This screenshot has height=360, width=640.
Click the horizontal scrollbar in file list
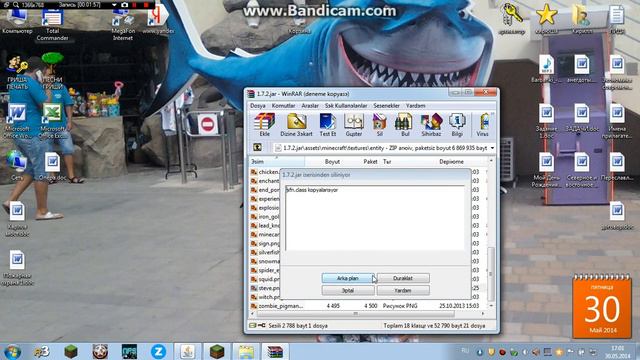355,313
